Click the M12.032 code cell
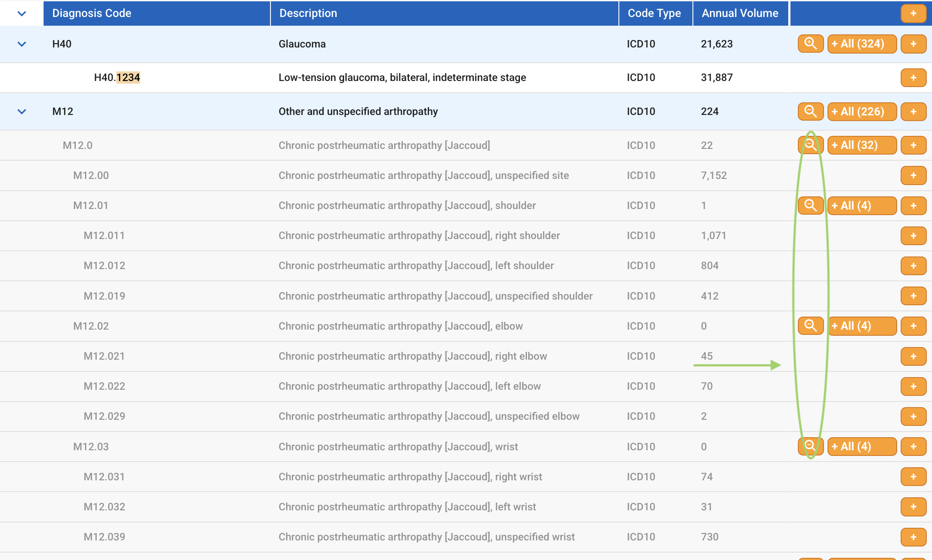The height and width of the screenshot is (560, 932). pos(105,507)
